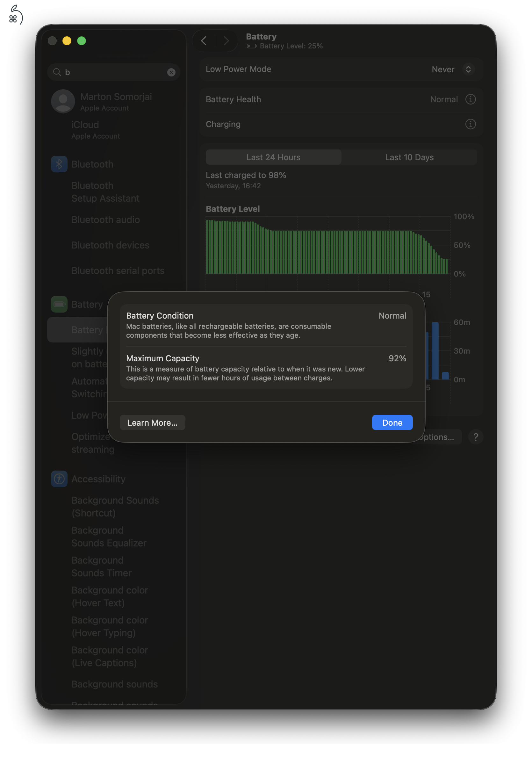The height and width of the screenshot is (757, 532).
Task: Click the question mark help button
Action: point(476,437)
